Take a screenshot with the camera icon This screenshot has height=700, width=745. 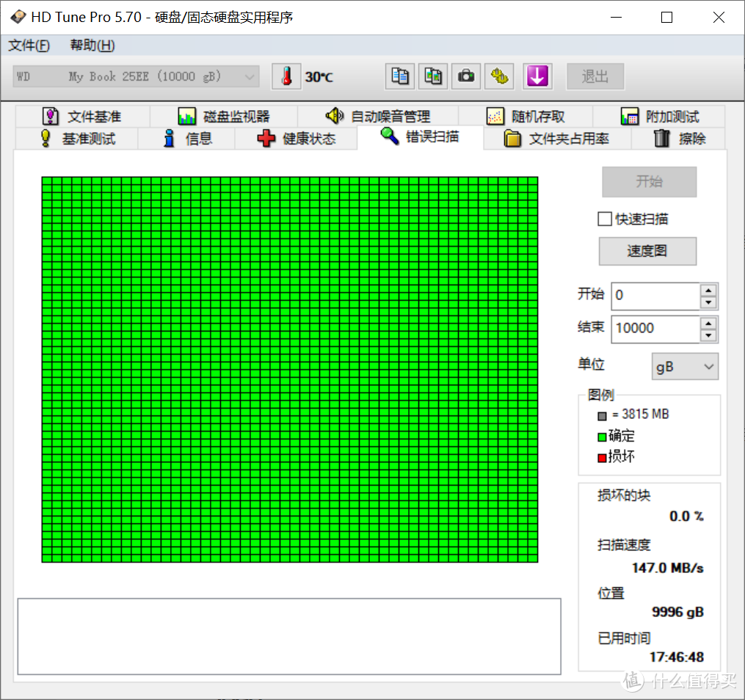click(x=466, y=76)
